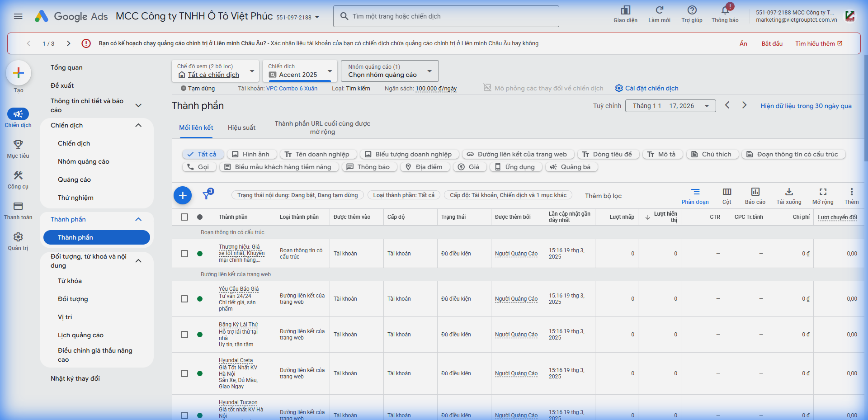Viewport: 868px width, 420px height.
Task: Check the Yêu Cầu Báo Giá row checkbox
Action: [x=184, y=299]
